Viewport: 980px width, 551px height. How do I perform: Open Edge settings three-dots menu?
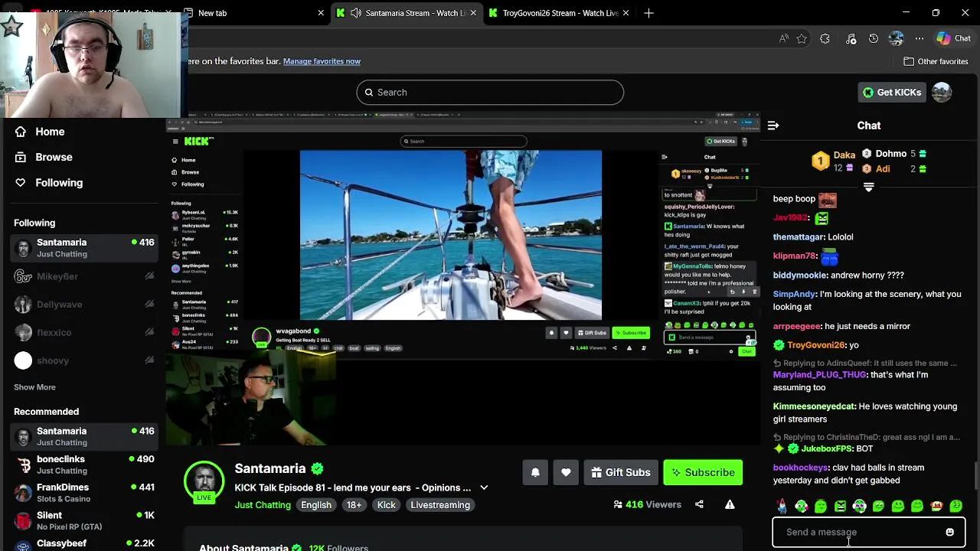tap(920, 38)
